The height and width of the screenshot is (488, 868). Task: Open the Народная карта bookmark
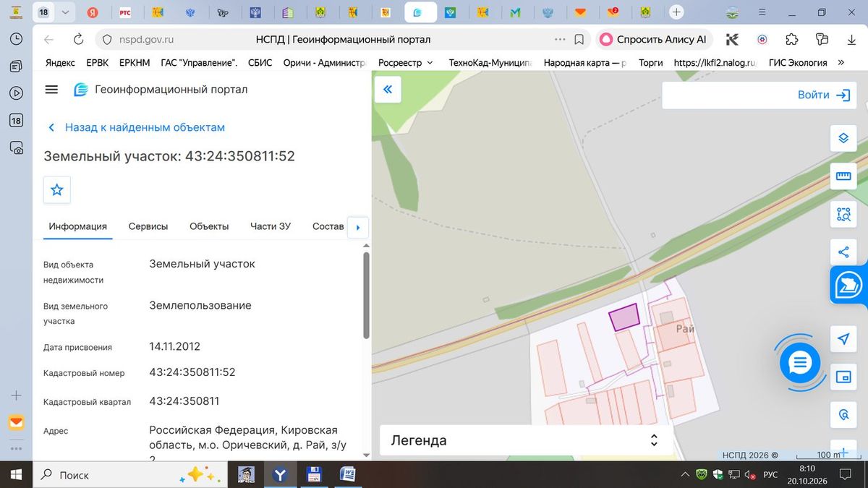585,63
